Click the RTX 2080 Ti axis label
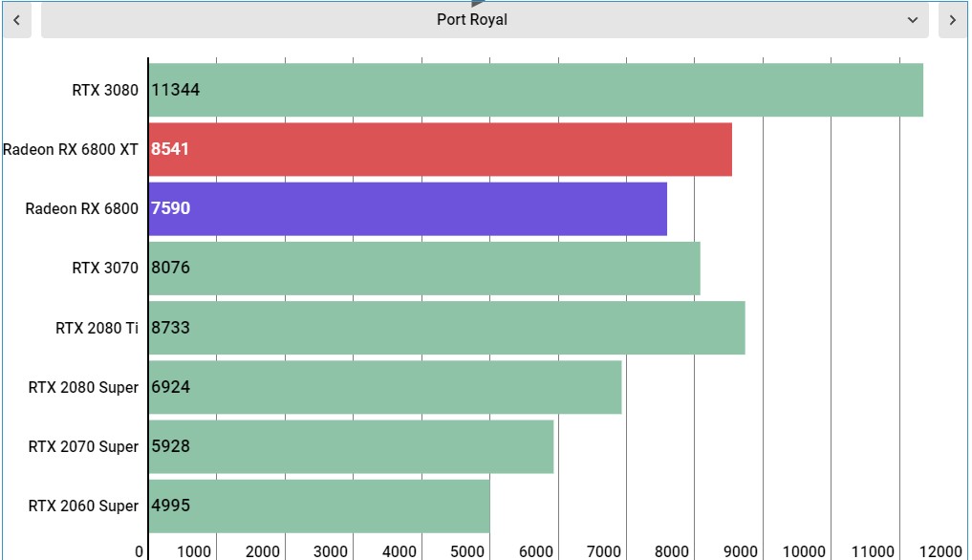Screen dimensions: 972x560 (97, 328)
